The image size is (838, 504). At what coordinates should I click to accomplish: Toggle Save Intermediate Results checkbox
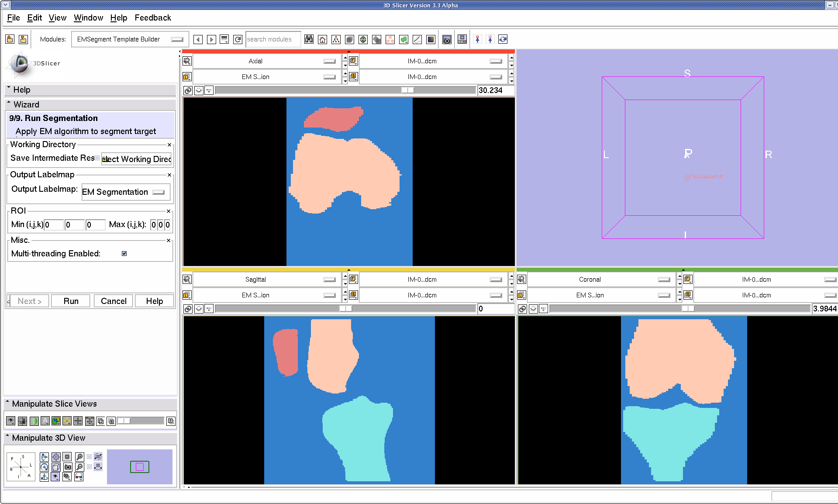(x=97, y=158)
